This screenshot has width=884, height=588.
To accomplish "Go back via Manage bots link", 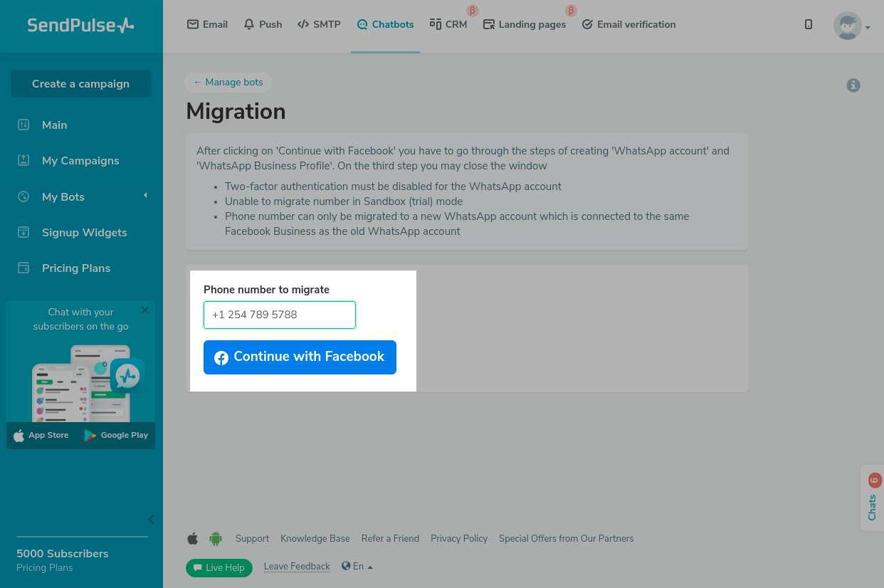I will 228,82.
